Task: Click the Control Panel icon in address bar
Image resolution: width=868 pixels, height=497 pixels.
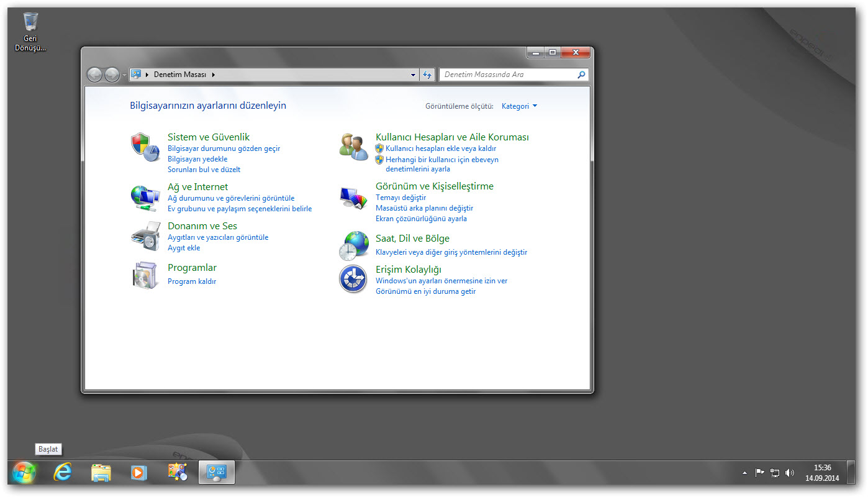Action: pos(136,75)
